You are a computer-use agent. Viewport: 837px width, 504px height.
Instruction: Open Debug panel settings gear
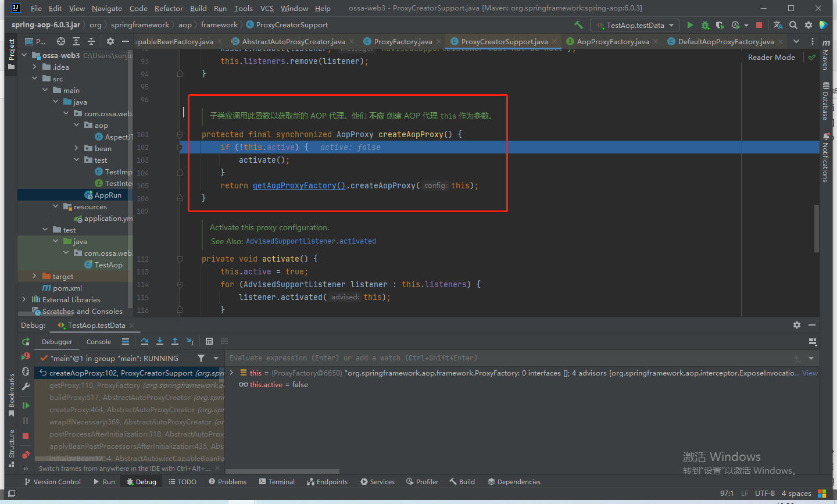click(797, 325)
